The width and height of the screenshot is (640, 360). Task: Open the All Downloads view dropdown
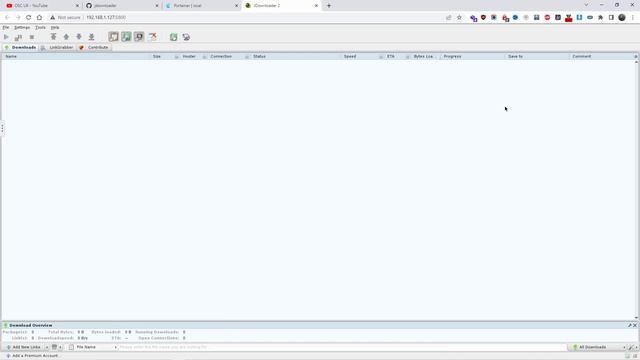(x=597, y=347)
